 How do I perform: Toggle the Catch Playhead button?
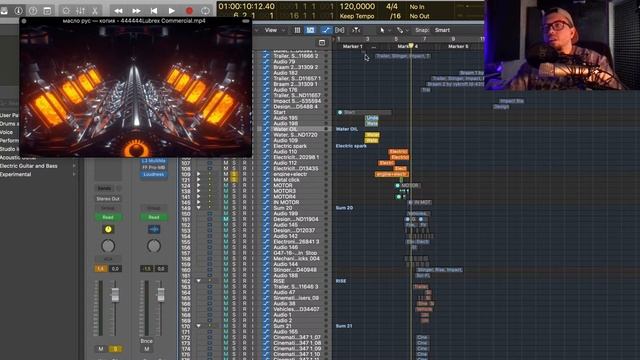point(356,30)
